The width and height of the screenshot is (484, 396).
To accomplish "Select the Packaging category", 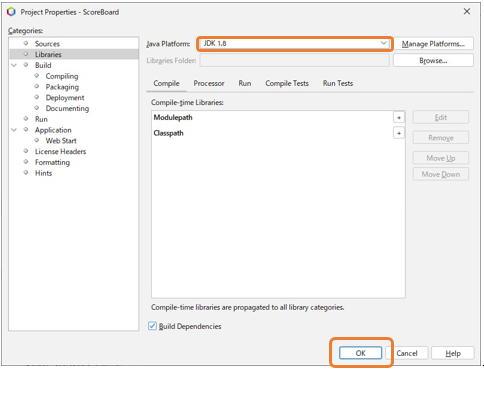I will point(62,87).
